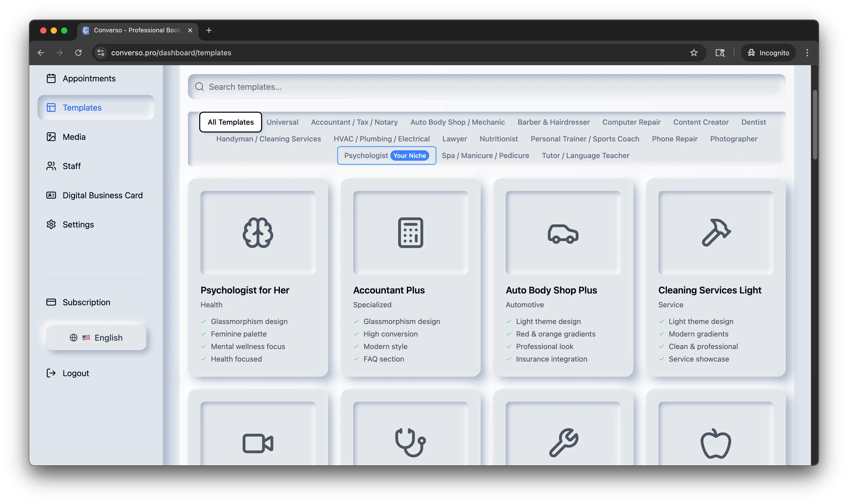Open the Cleaning Services Light title
The image size is (848, 504).
click(x=710, y=290)
